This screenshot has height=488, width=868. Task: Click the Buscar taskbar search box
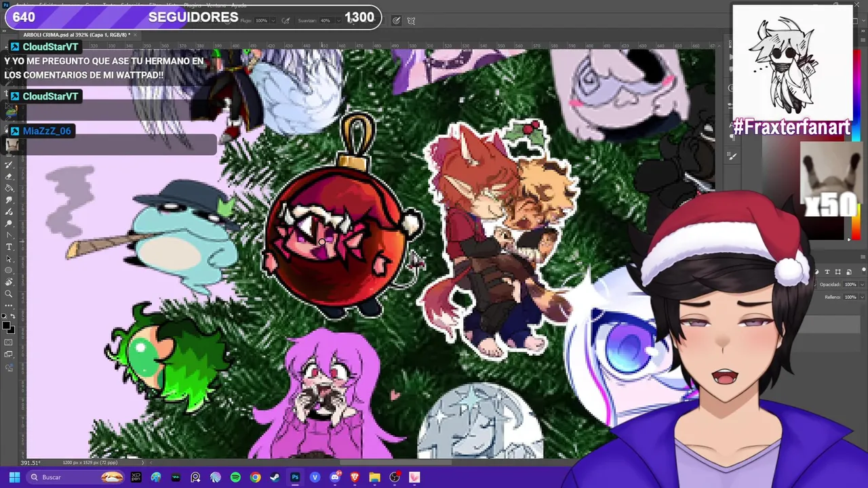(x=75, y=477)
